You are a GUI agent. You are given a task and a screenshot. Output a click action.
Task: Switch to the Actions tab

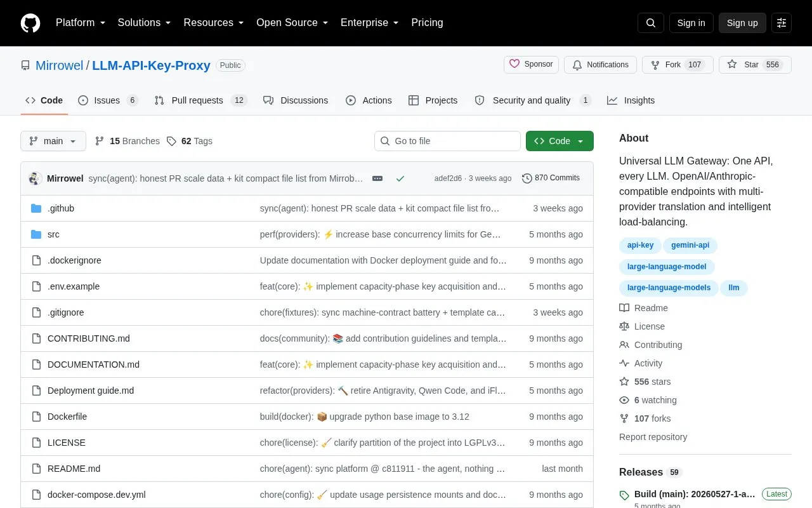click(369, 100)
